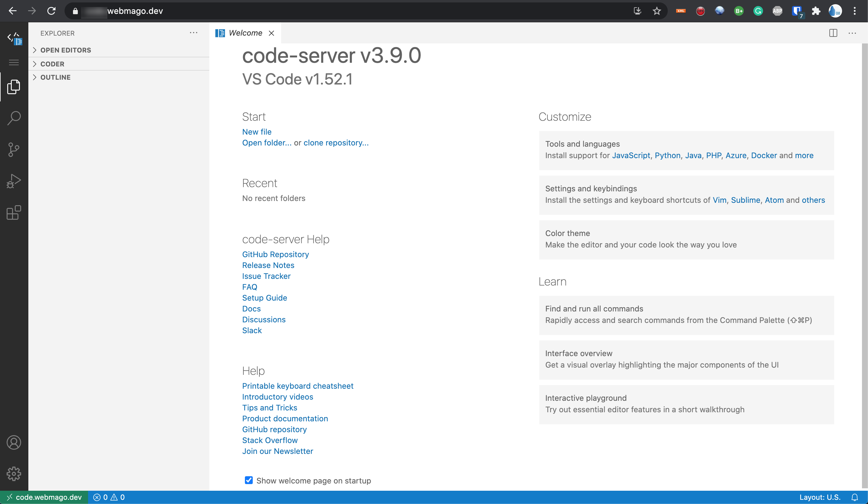Toggle Show welcome page on startup
The height and width of the screenshot is (504, 868).
(248, 480)
